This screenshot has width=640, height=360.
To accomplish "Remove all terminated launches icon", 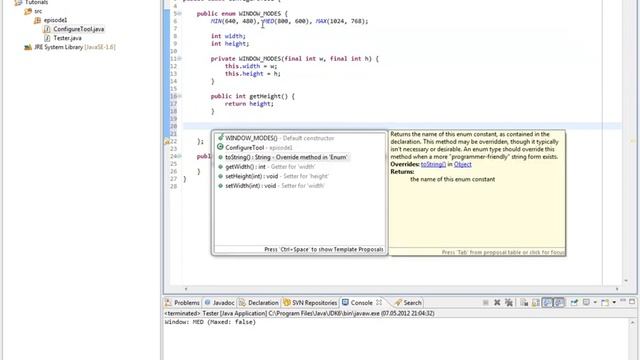I will pos(509,302).
